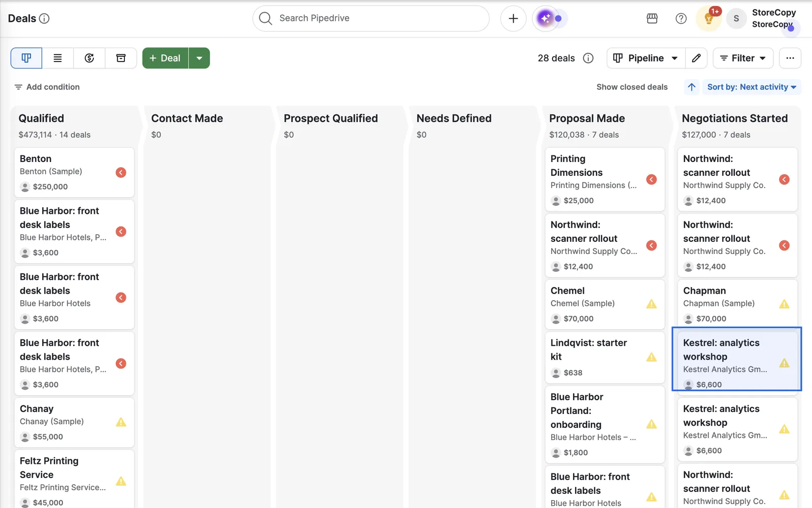Reverse sort direction with the arrow icon
The height and width of the screenshot is (508, 812).
[692, 87]
